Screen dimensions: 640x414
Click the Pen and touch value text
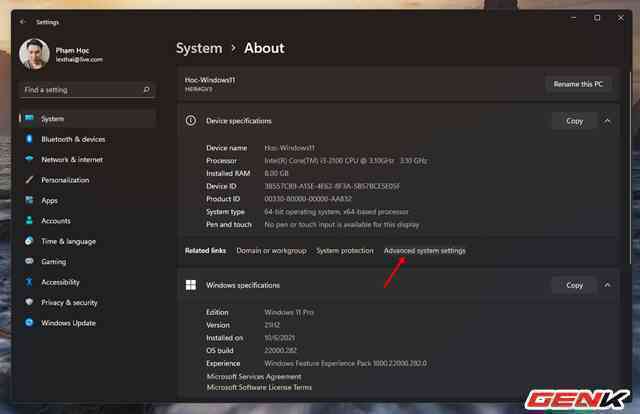coord(342,225)
